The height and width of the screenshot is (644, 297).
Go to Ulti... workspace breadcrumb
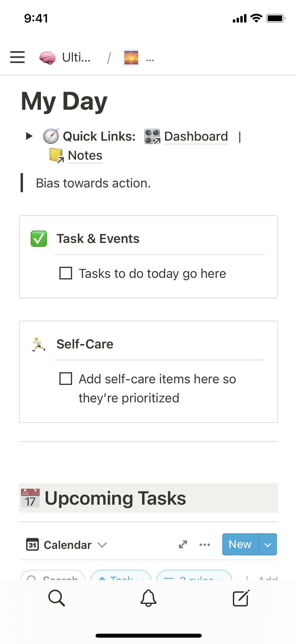[76, 57]
